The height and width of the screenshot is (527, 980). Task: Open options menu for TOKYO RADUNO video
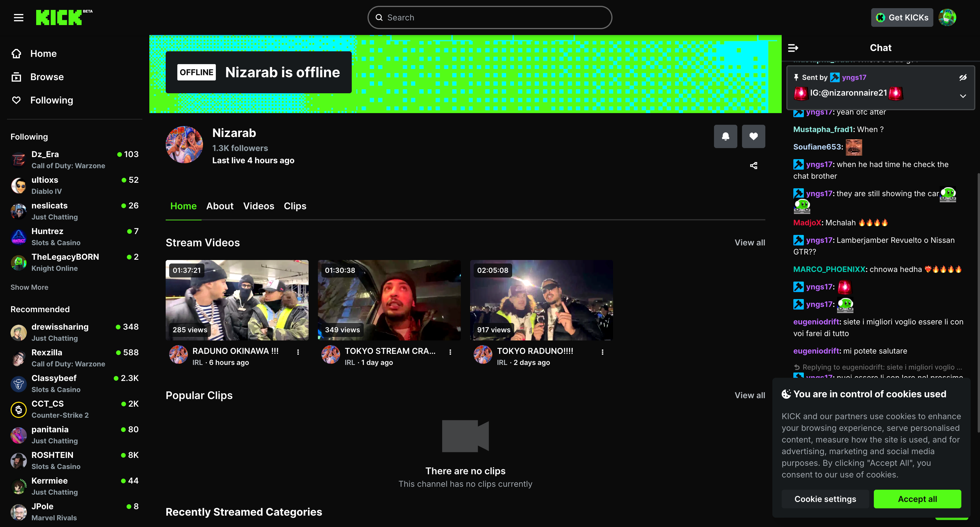click(x=602, y=352)
